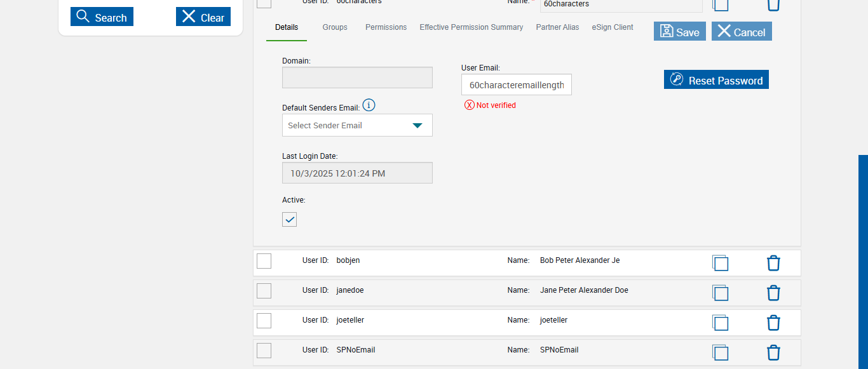Duplicate the janedoe user entry
868x369 pixels.
pyautogui.click(x=720, y=293)
